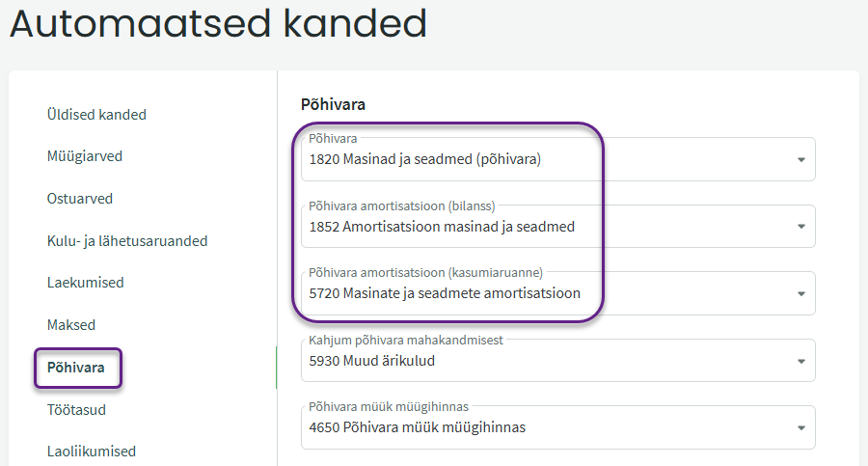Image resolution: width=868 pixels, height=466 pixels.
Task: Go to Müügiarved in the sidebar
Action: (85, 156)
